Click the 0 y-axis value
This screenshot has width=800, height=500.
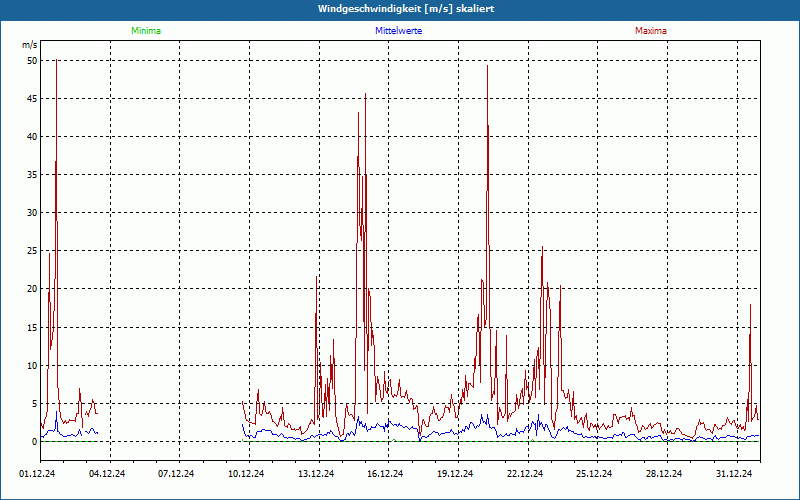click(x=35, y=442)
